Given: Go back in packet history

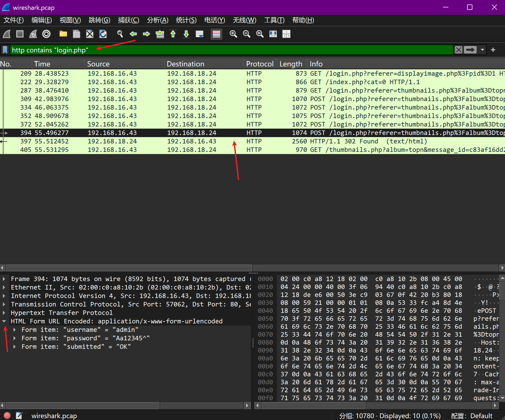Looking at the screenshot, I should pos(133,34).
